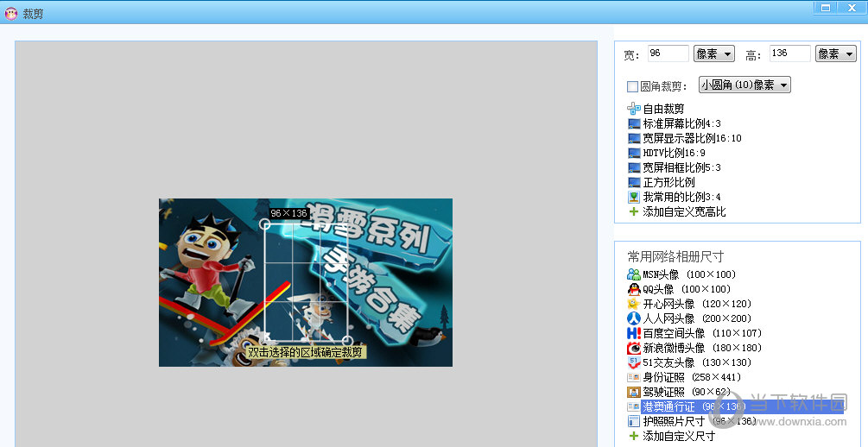This screenshot has width=868, height=447.
Task: Select the 自由裁剪 free crop icon
Action: 634,109
